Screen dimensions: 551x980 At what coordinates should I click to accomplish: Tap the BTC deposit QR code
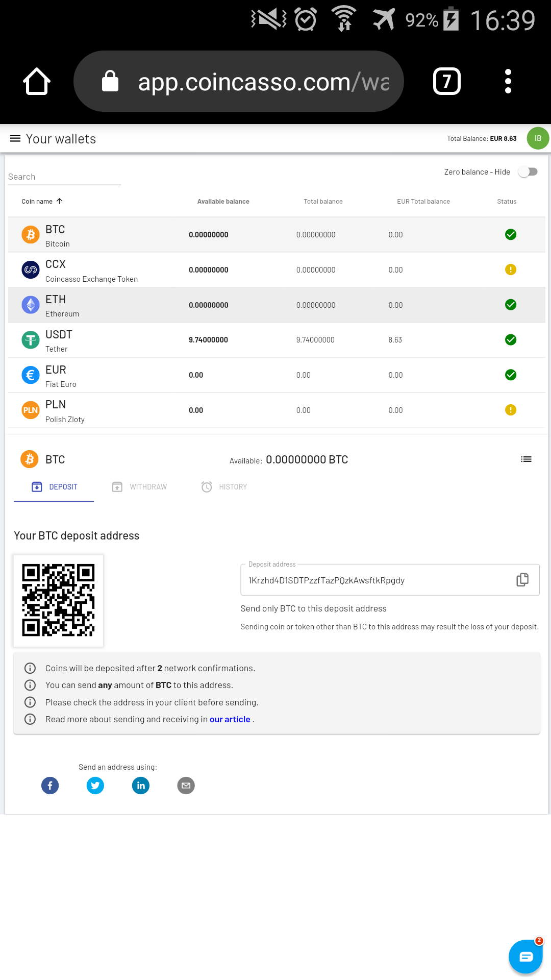[58, 600]
